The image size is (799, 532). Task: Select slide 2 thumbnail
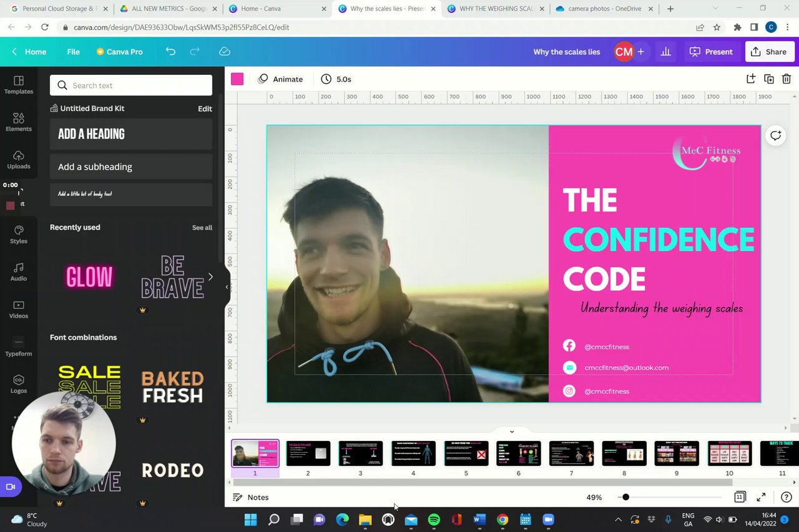pos(308,453)
